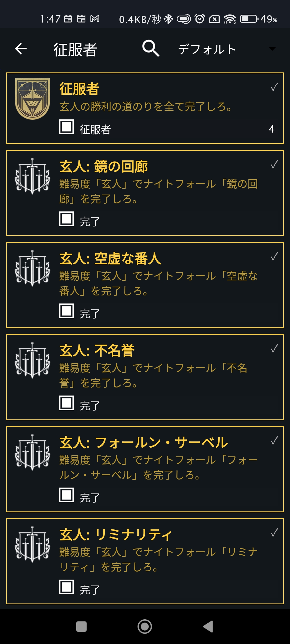
Task: Tap the shield icon for 玄人: リミナリティ
Action: coord(32,544)
